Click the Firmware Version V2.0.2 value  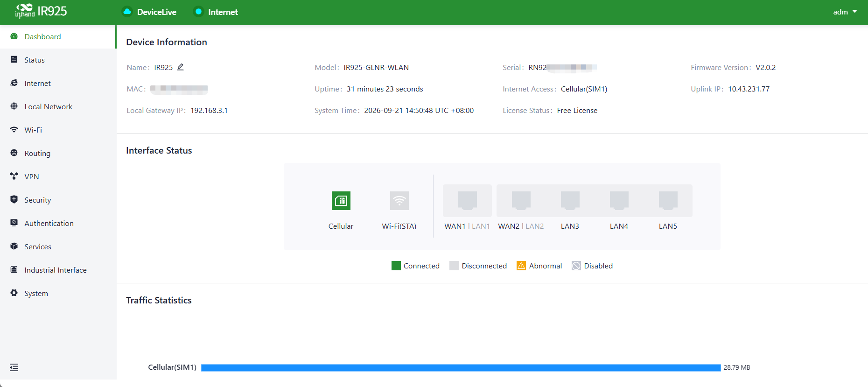click(x=766, y=67)
